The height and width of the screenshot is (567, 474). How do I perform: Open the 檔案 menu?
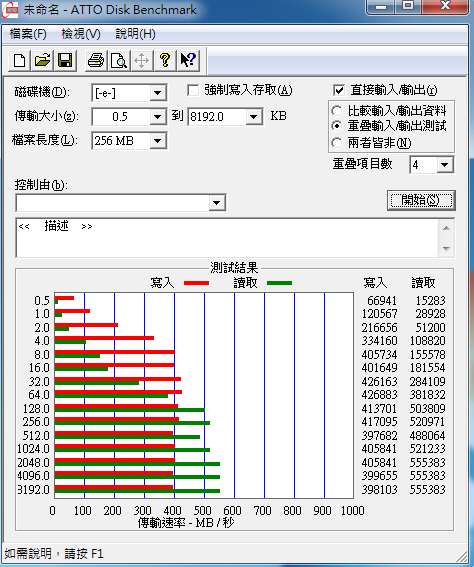click(x=28, y=34)
